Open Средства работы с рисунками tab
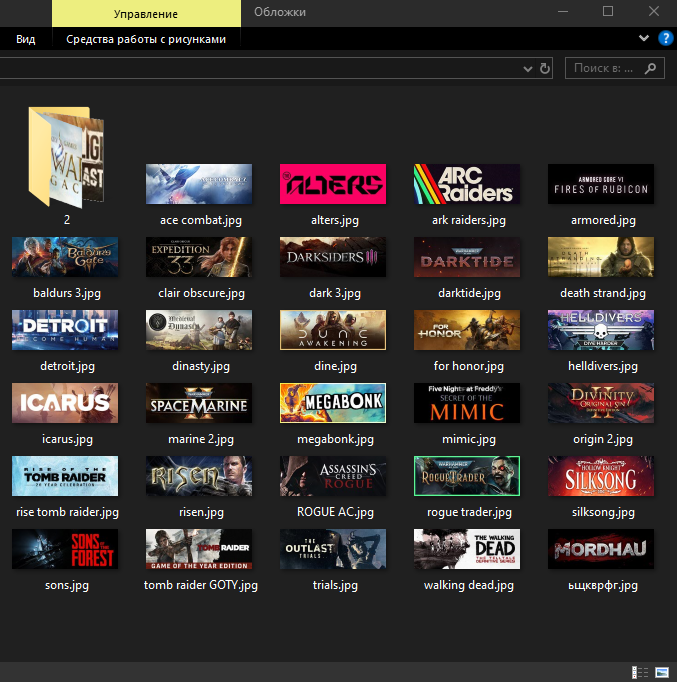The height and width of the screenshot is (682, 677). coord(146,39)
